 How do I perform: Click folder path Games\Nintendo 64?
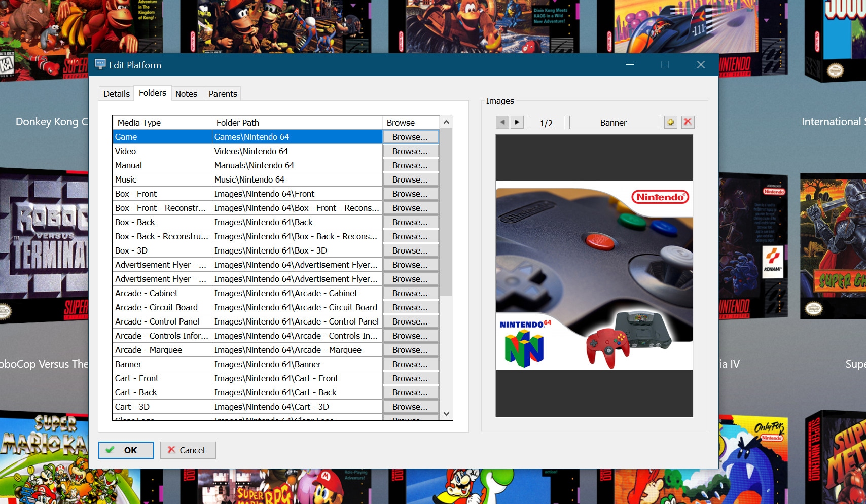pyautogui.click(x=297, y=137)
